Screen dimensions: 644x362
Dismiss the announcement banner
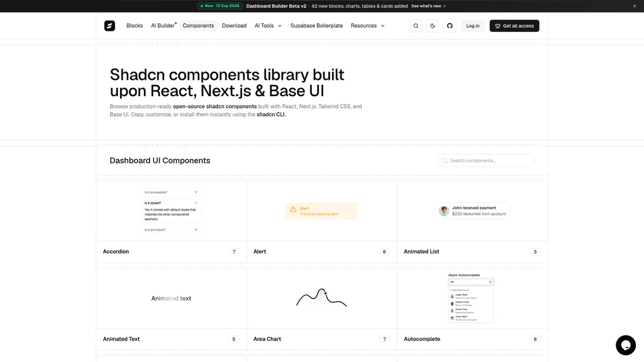[x=635, y=6]
